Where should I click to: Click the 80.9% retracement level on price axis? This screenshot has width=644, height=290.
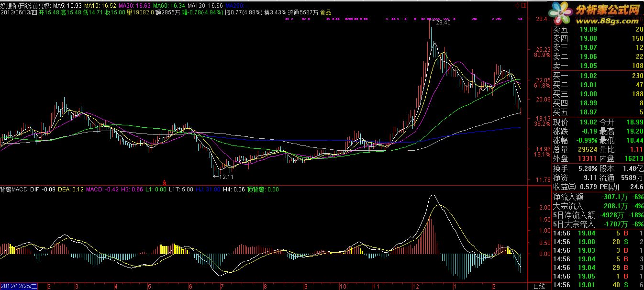pyautogui.click(x=542, y=56)
